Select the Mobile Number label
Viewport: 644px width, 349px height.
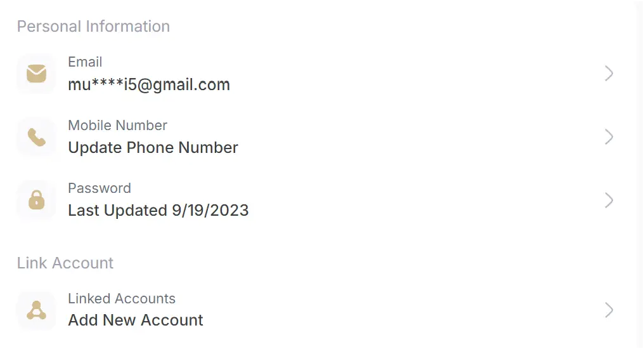coord(117,126)
